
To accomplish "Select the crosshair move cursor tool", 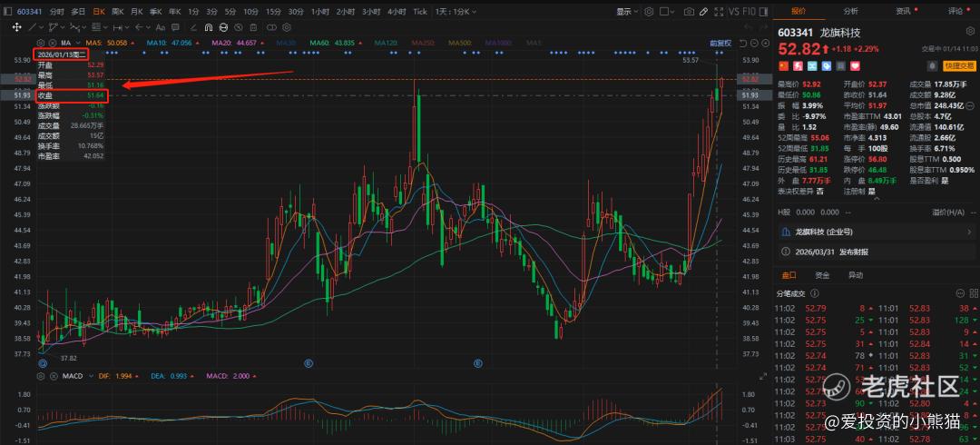I will 17,27.
